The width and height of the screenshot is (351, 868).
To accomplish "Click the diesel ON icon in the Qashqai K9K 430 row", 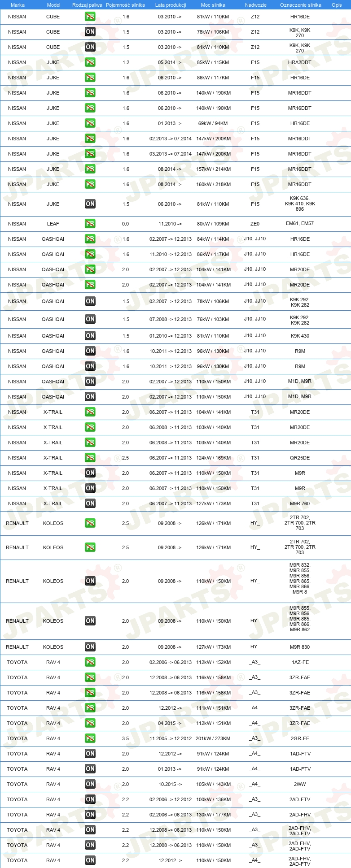I will click(x=90, y=336).
